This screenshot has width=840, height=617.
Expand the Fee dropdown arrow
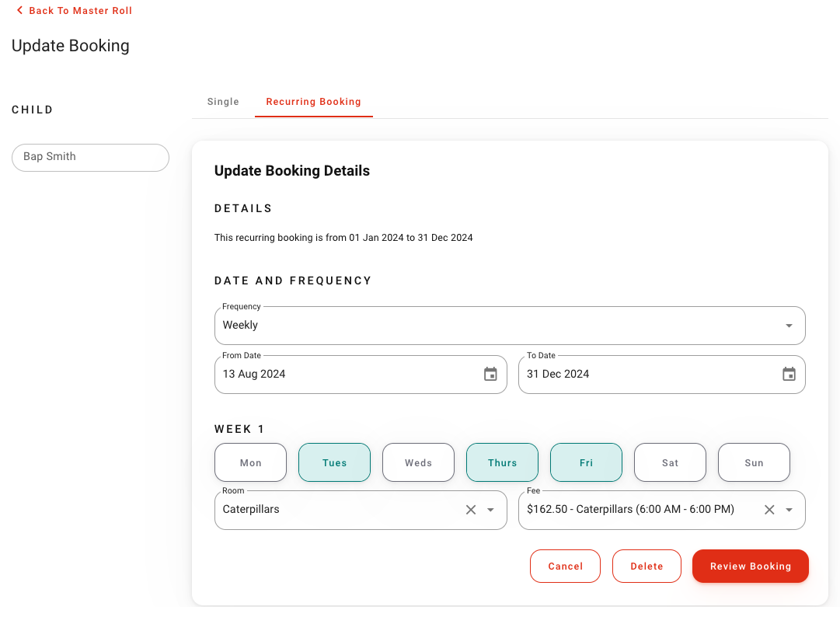coord(789,510)
